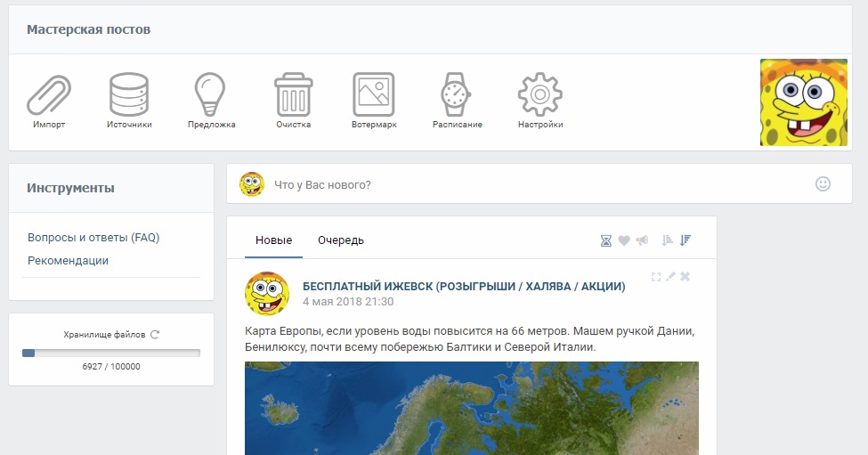Click the small avatar beside the post input

[252, 184]
